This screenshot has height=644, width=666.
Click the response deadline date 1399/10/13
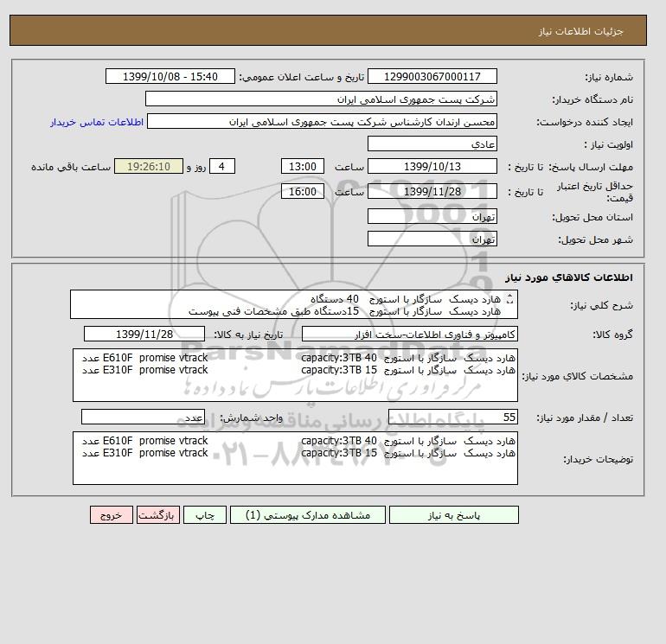coord(432,167)
